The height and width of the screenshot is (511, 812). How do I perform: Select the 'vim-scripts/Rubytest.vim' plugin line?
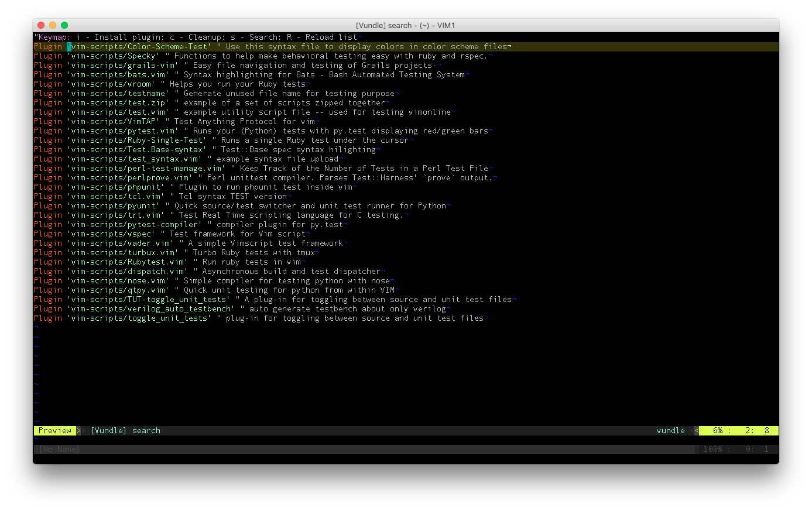pos(170,262)
